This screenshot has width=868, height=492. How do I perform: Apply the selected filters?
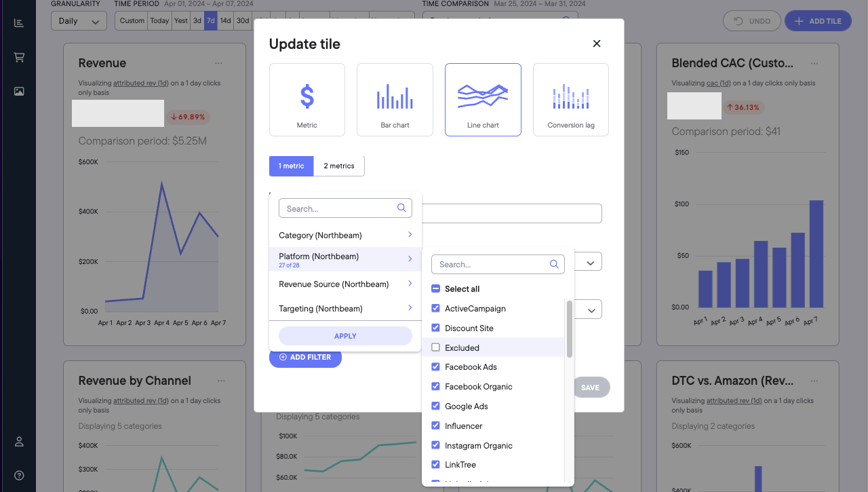(345, 336)
